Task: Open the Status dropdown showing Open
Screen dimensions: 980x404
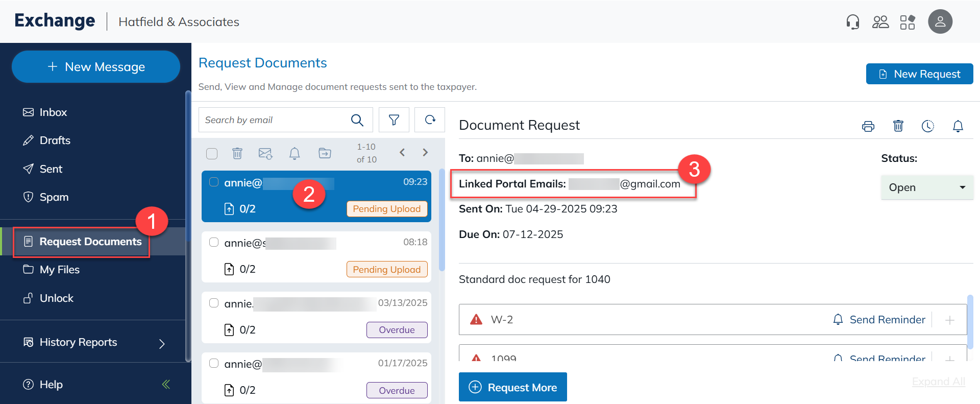Action: tap(926, 187)
